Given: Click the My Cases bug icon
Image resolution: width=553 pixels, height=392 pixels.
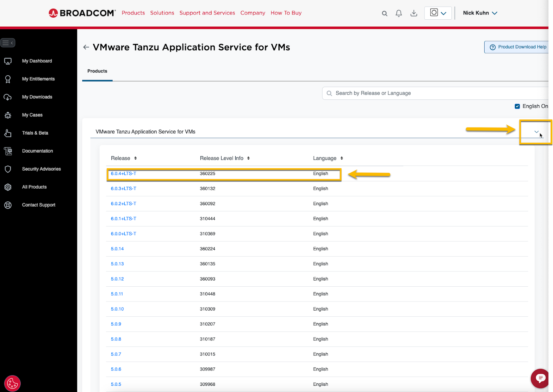Looking at the screenshot, I should (x=8, y=115).
